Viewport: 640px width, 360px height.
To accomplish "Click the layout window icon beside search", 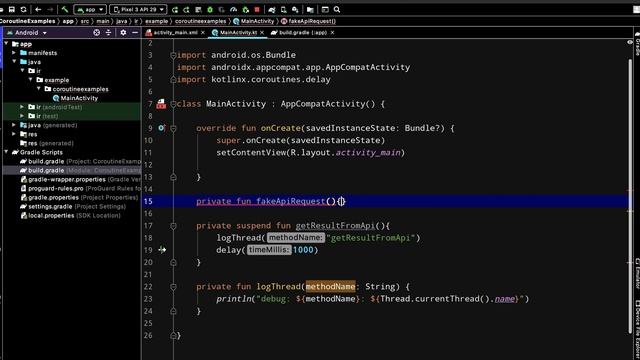I will (x=325, y=9).
